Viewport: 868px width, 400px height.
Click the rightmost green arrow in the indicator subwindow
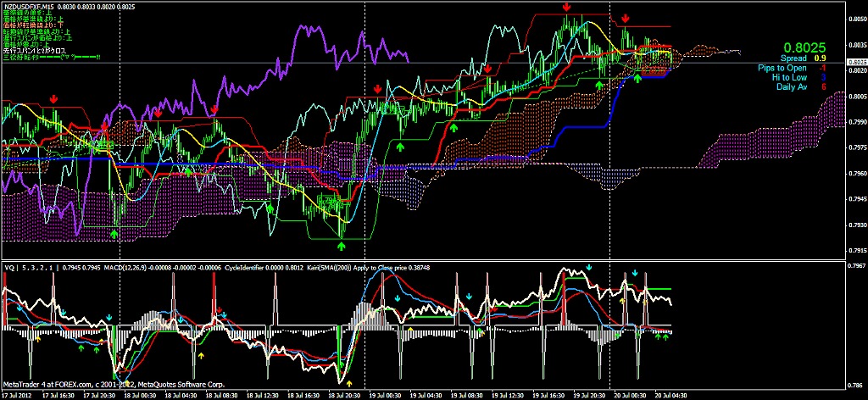pos(666,336)
